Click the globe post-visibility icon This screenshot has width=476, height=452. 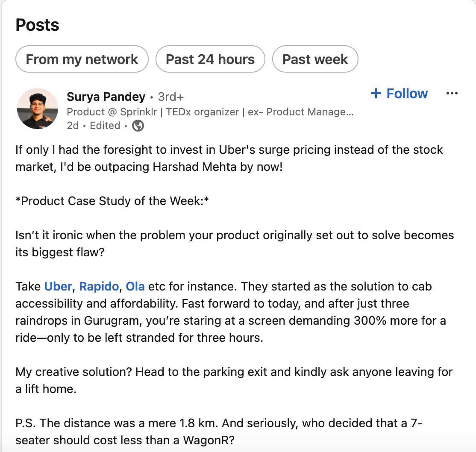click(137, 126)
